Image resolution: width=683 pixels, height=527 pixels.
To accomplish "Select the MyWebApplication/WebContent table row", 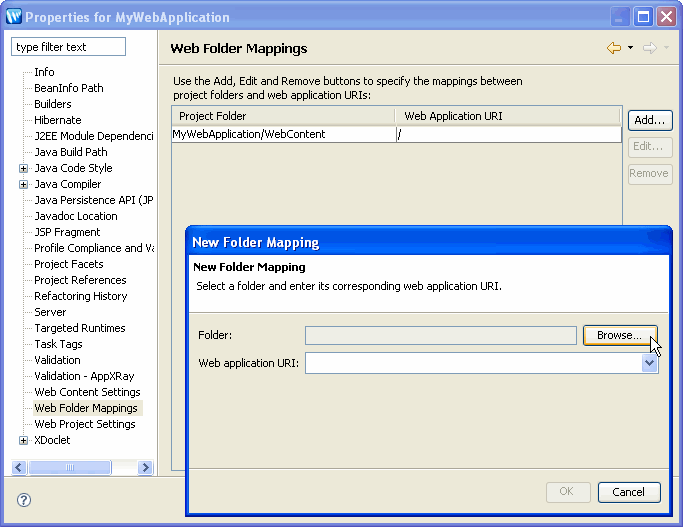I will [x=396, y=134].
